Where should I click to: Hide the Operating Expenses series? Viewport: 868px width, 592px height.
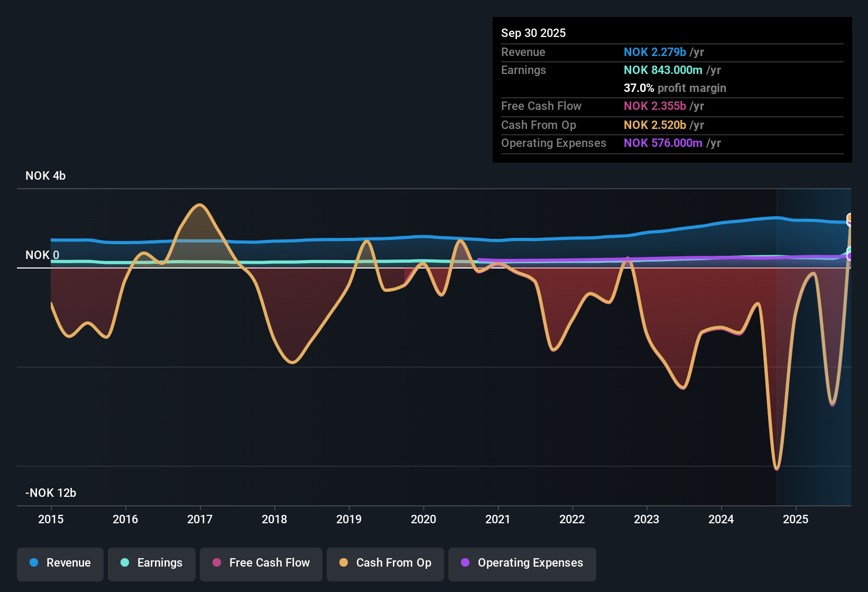point(522,563)
